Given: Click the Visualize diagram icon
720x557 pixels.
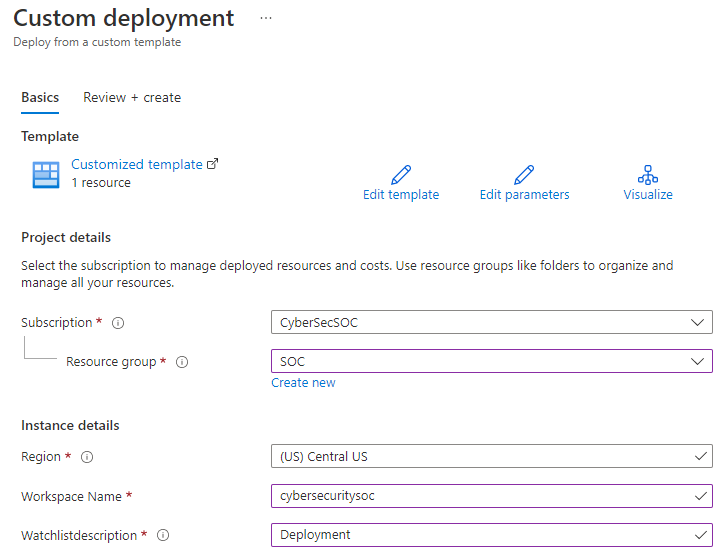Looking at the screenshot, I should (648, 174).
